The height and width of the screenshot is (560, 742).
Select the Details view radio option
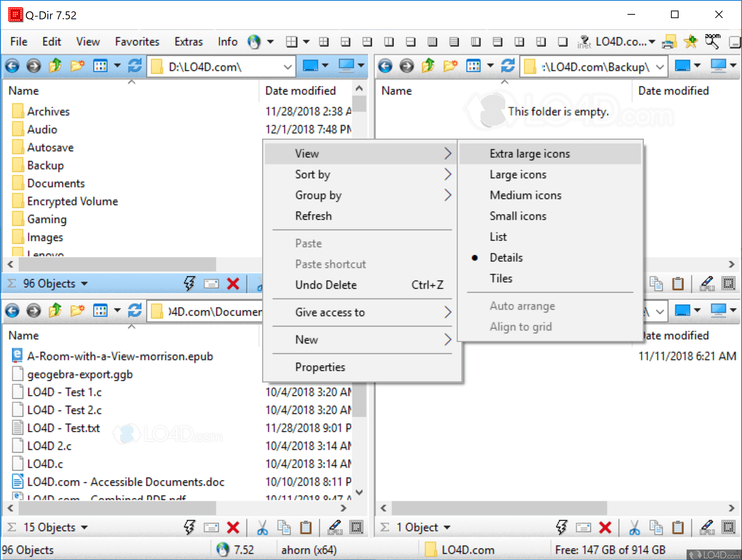(x=506, y=258)
